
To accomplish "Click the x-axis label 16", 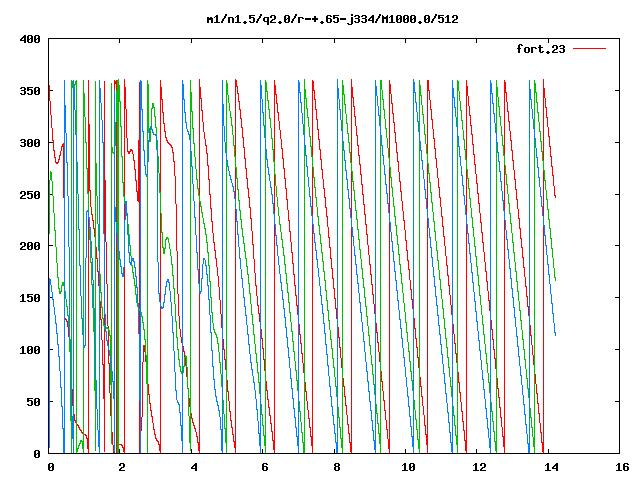I will tap(622, 467).
